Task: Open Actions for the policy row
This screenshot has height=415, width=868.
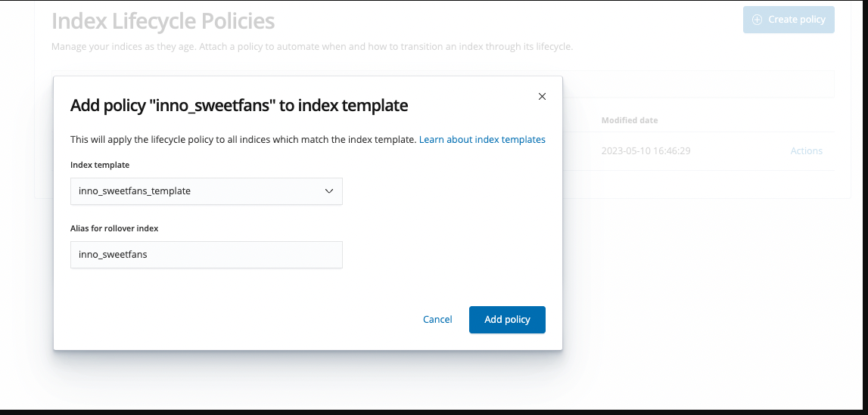Action: click(x=806, y=151)
